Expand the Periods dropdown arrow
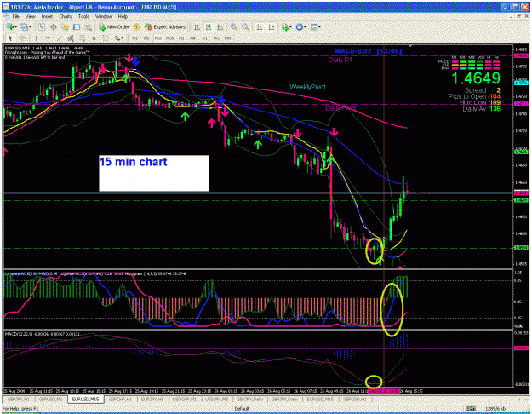 (305, 27)
